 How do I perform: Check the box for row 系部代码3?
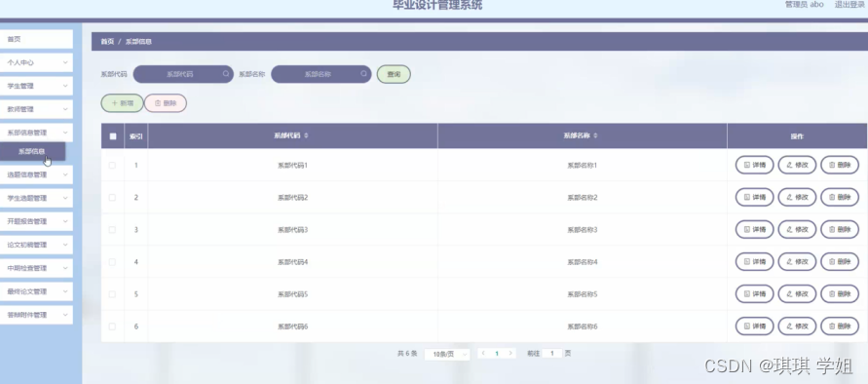coord(112,229)
